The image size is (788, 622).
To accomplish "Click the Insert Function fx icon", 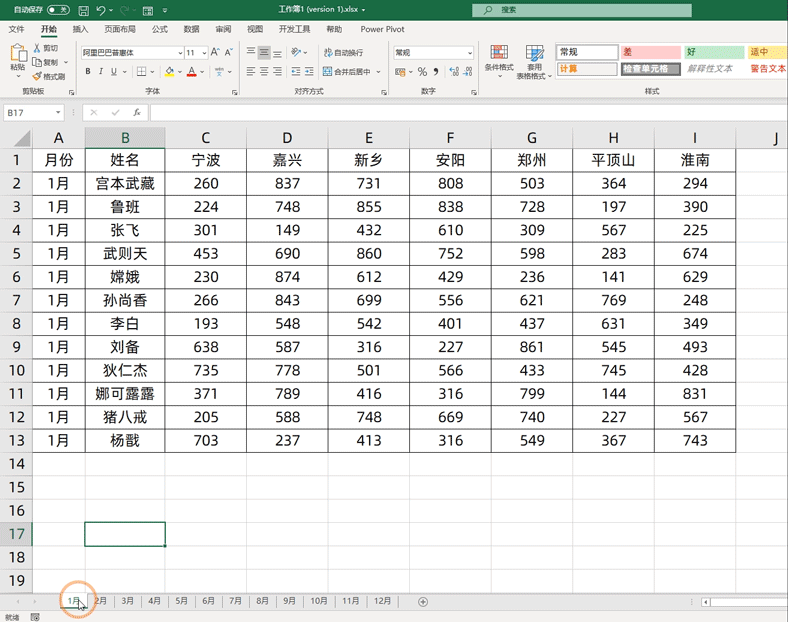I will [x=137, y=113].
